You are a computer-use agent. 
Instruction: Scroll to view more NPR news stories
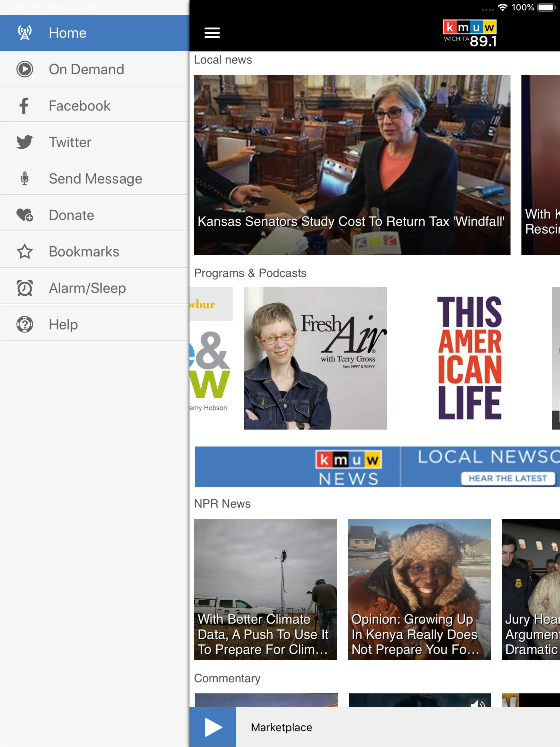point(529,582)
